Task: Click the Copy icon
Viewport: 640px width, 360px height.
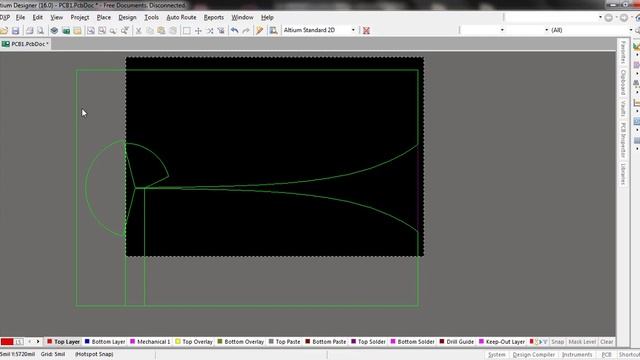Action: point(150,31)
